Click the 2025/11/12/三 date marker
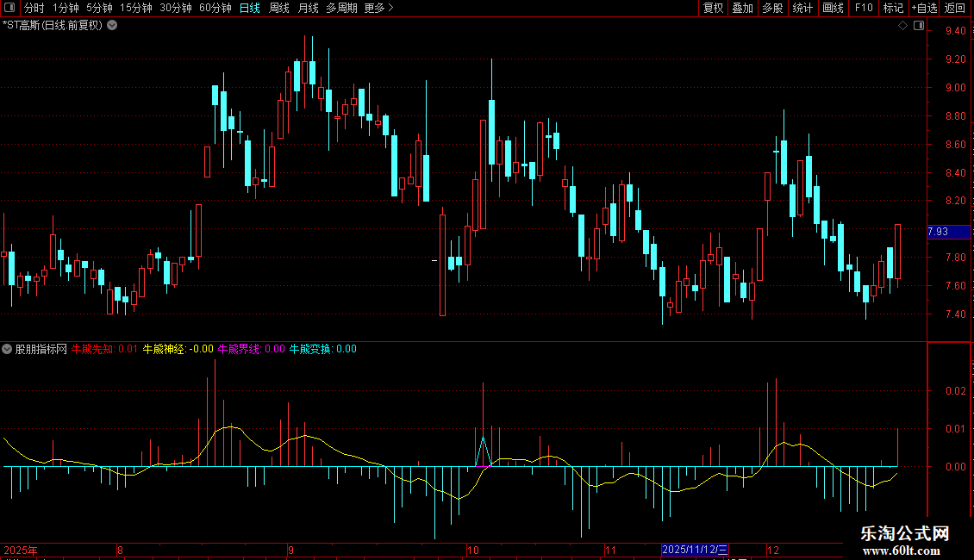The width and height of the screenshot is (974, 560). click(695, 550)
